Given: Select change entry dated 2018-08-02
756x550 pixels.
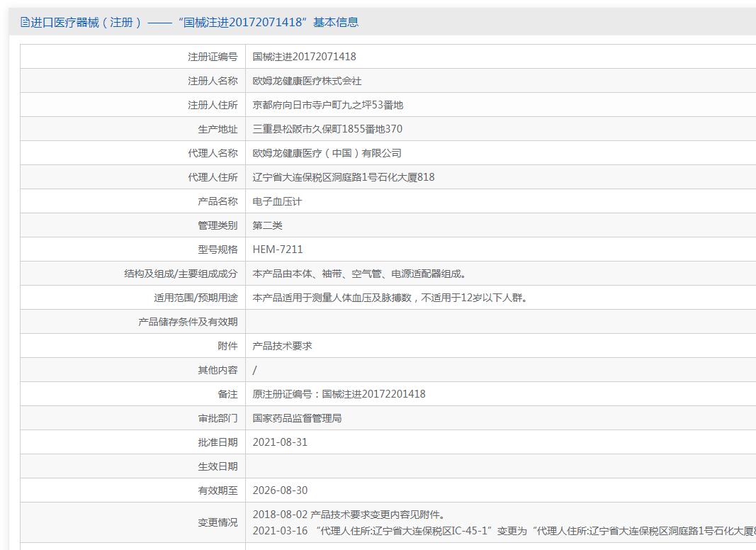Looking at the screenshot, I should pyautogui.click(x=349, y=515).
